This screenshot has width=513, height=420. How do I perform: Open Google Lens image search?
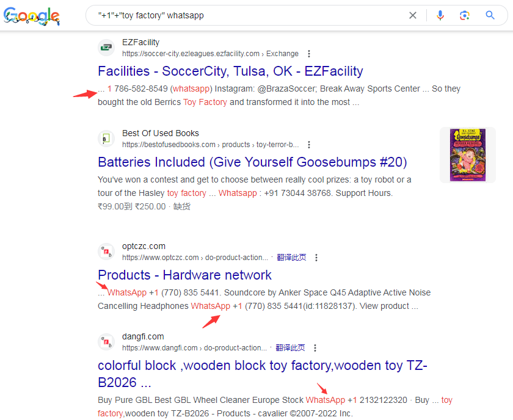tap(465, 15)
